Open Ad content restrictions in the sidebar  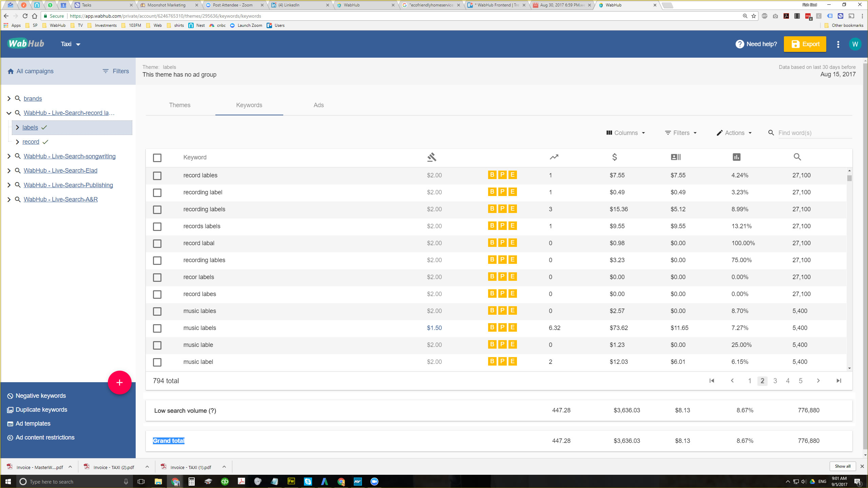coord(41,437)
